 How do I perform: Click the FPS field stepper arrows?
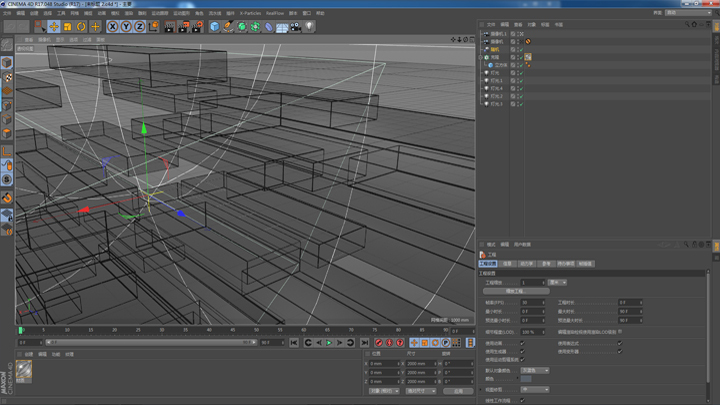[543, 303]
